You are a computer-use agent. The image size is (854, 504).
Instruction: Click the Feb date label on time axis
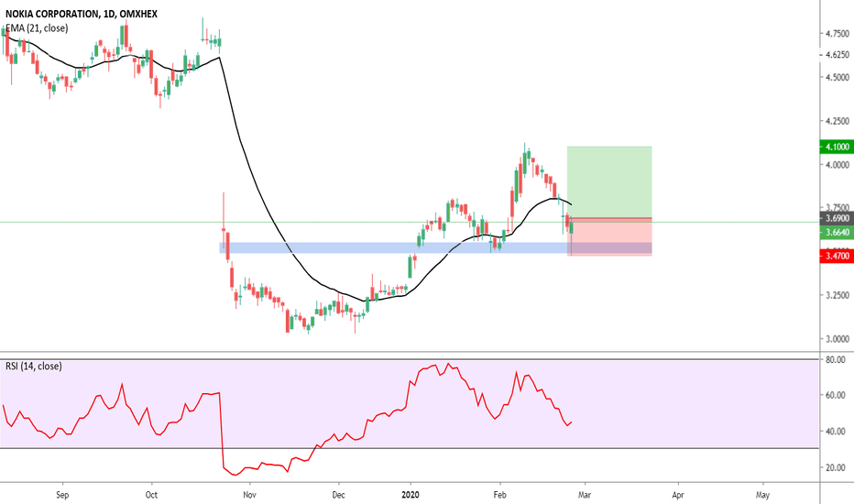(x=499, y=495)
